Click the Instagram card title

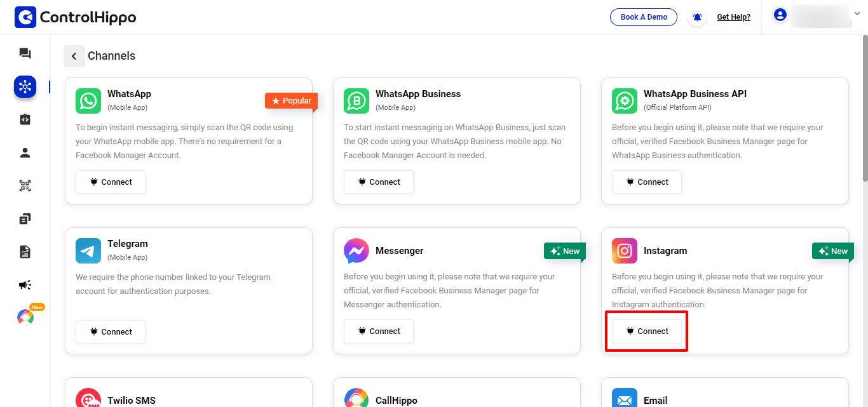point(665,251)
